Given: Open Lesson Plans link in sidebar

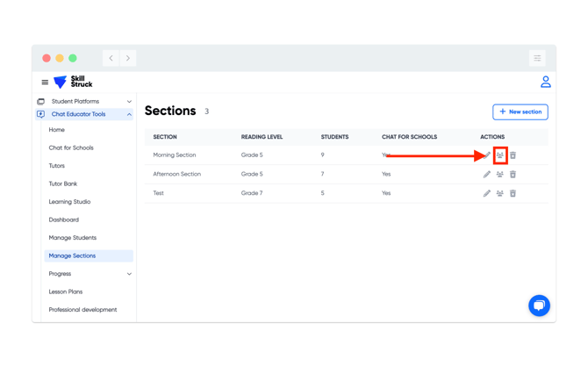Looking at the screenshot, I should 66,291.
